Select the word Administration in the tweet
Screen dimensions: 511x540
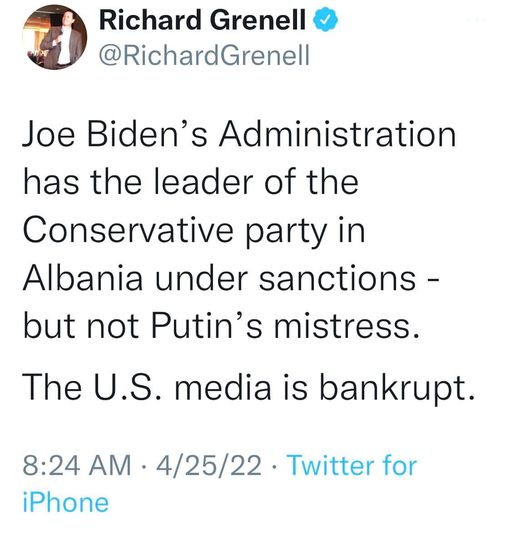click(338, 135)
